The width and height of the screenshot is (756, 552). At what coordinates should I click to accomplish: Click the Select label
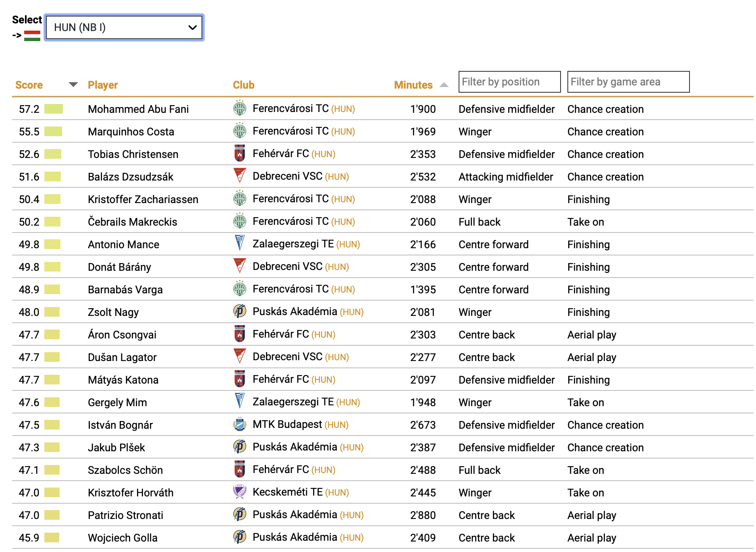pyautogui.click(x=27, y=20)
